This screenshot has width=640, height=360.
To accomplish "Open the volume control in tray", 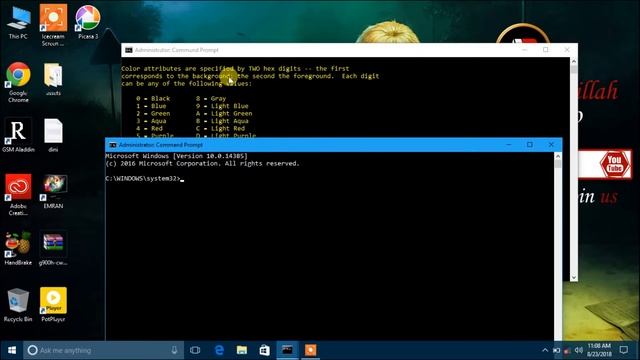I will click(x=578, y=350).
